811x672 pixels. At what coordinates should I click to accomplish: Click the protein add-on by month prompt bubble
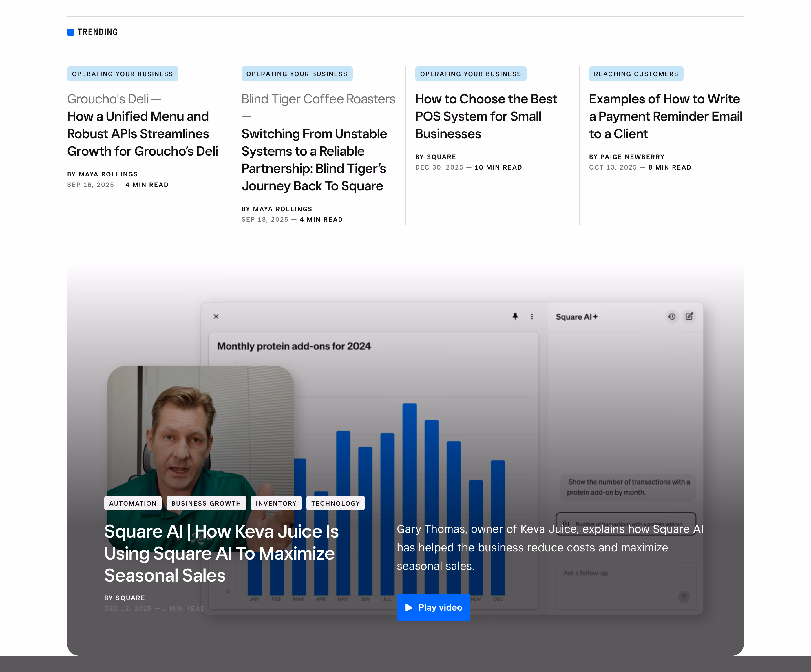[628, 487]
